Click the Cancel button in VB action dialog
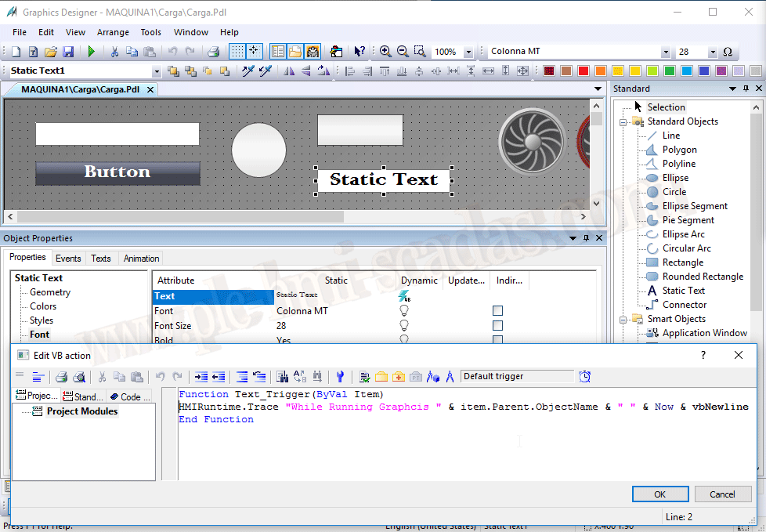 click(722, 494)
